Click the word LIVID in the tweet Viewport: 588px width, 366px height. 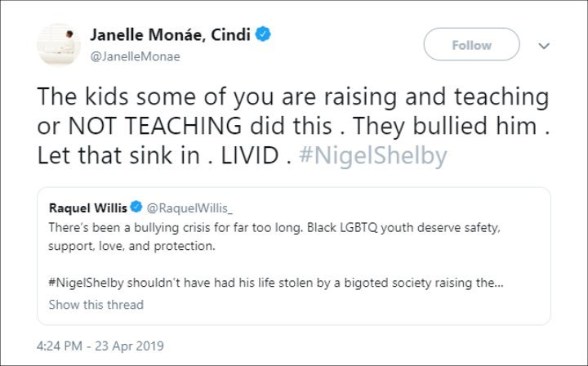(x=250, y=155)
